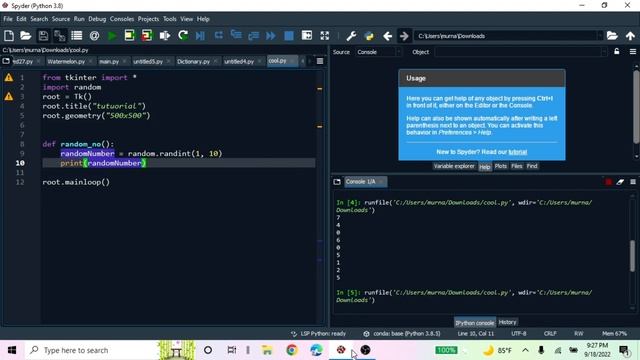This screenshot has width=640, height=360.
Task: Switch to Plots pane tab
Action: 500,166
